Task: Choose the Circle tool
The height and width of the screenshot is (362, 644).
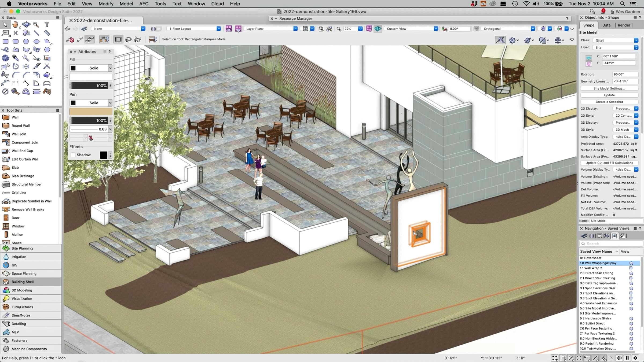Action: [x=26, y=42]
